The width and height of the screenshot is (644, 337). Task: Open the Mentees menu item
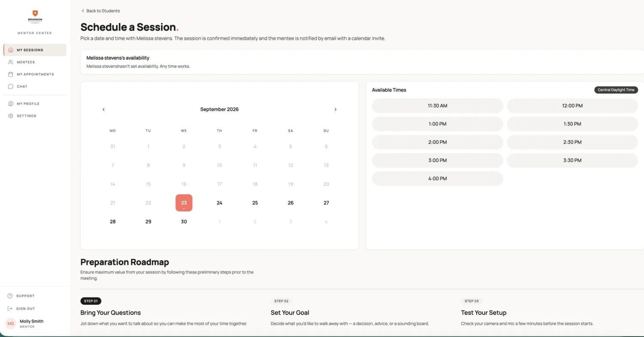35,62
